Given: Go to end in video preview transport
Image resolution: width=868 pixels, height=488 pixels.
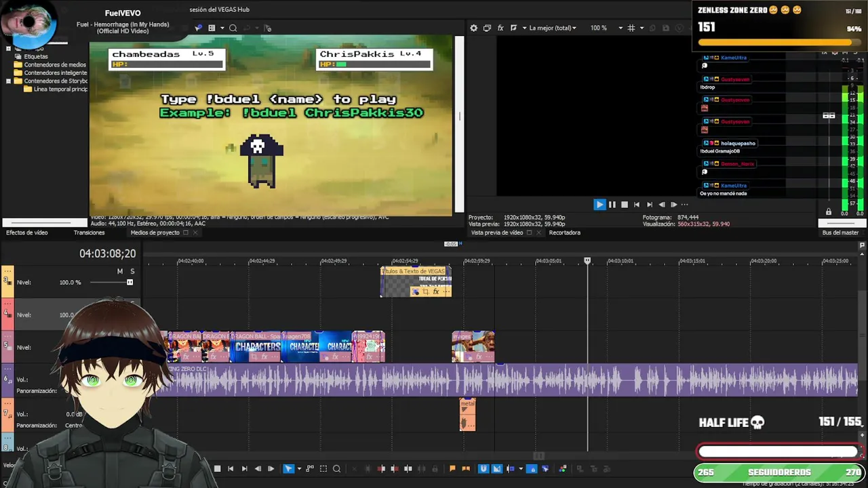Looking at the screenshot, I should point(649,204).
